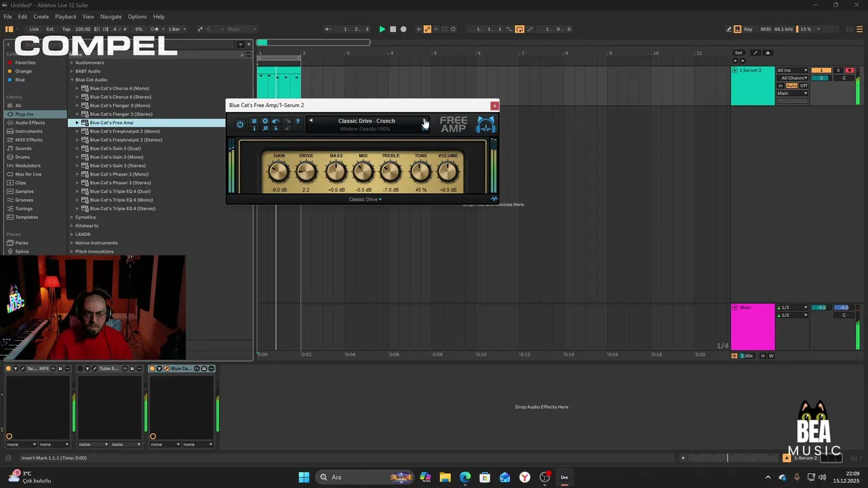Viewport: 868px width, 488px height.
Task: Select Max for Live category
Action: pos(28,174)
